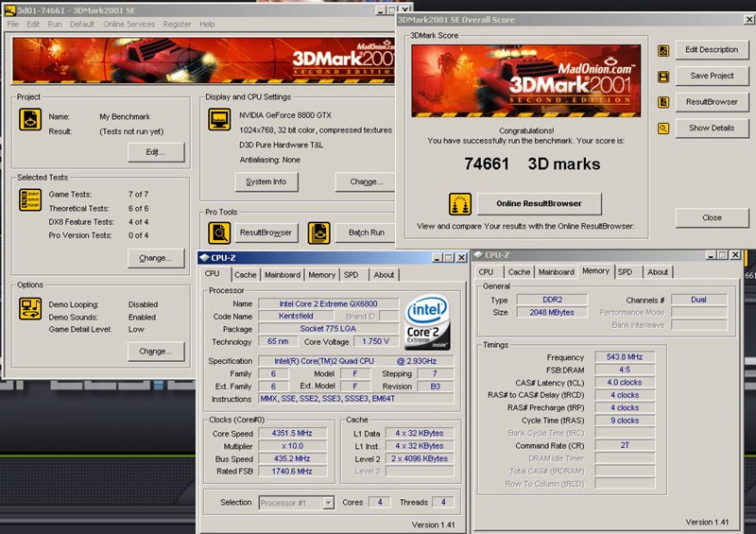The image size is (756, 534).
Task: Click the Project icon beside My Benchmark
Action: pyautogui.click(x=30, y=120)
